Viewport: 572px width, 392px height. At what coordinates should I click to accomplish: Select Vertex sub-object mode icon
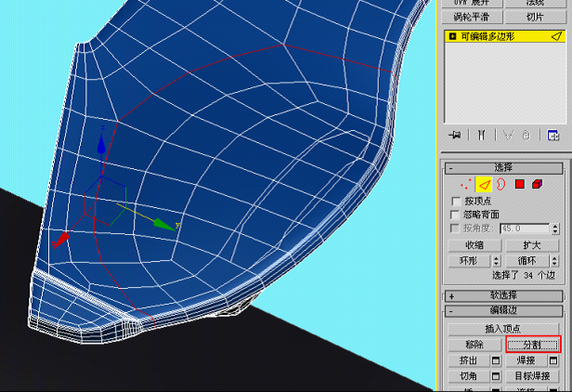click(465, 184)
